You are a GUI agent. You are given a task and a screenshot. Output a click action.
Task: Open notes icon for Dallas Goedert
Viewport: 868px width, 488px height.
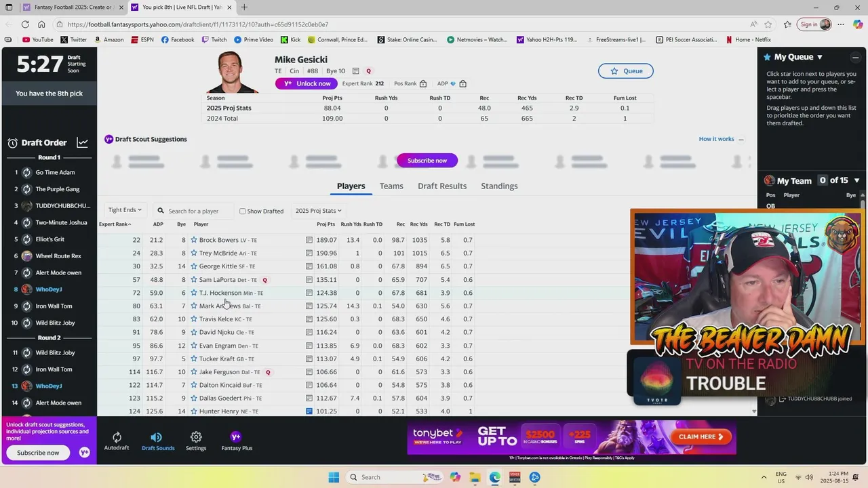tap(309, 399)
